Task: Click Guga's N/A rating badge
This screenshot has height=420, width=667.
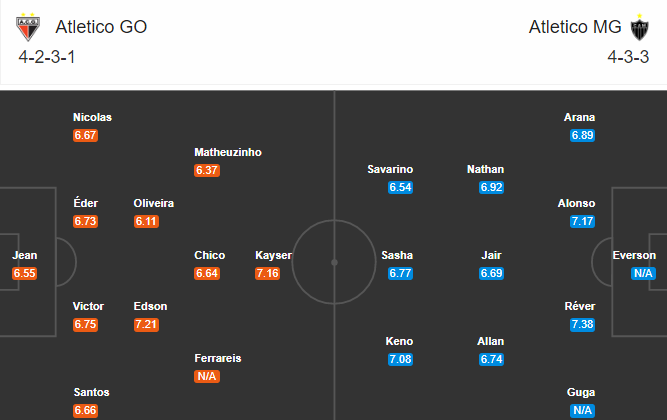Action: [582, 410]
